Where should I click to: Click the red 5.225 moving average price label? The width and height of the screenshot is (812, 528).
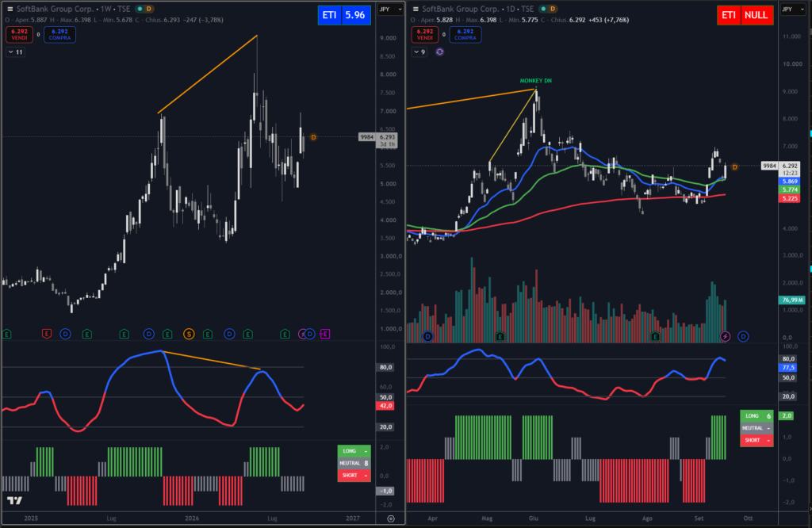pos(790,199)
